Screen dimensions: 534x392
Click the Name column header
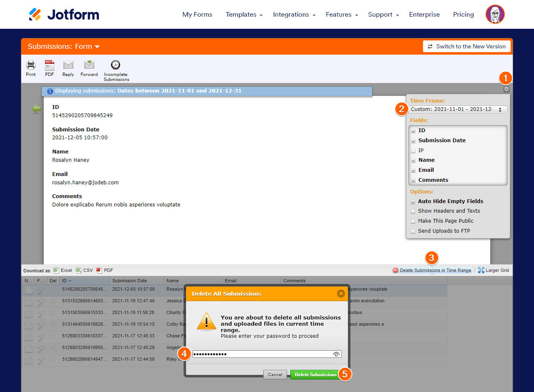click(193, 281)
